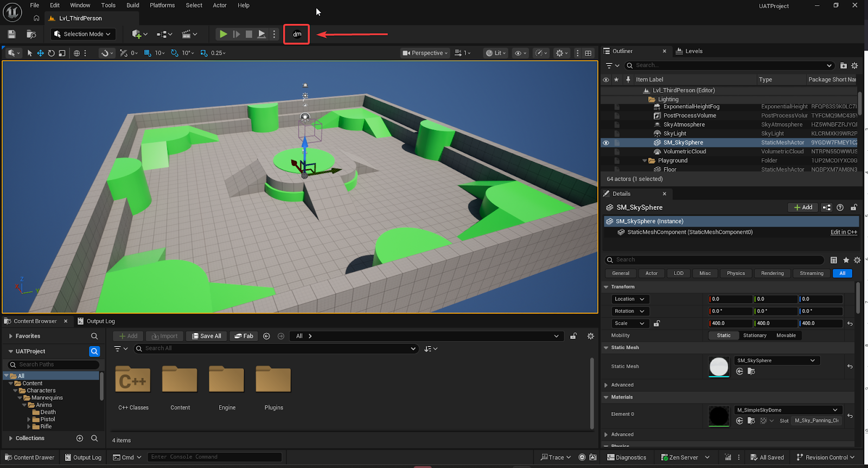
Task: Click the Location X value field
Action: coord(730,299)
